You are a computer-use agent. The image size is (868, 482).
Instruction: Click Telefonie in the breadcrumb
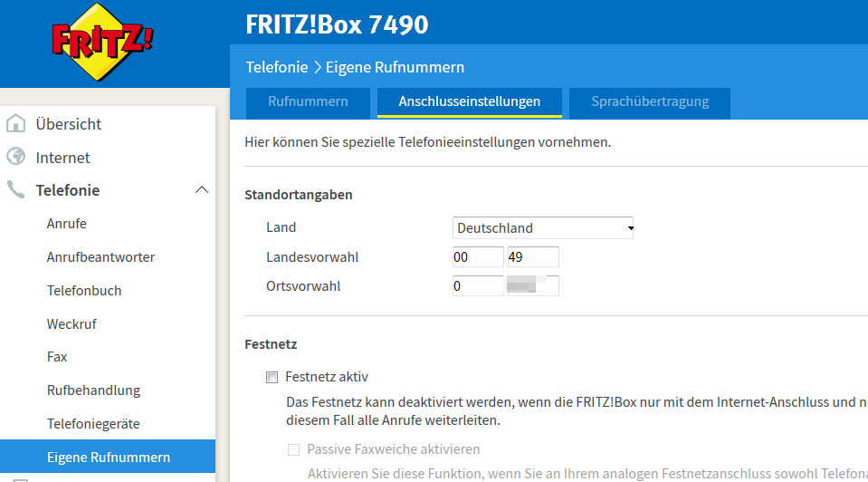pos(277,67)
